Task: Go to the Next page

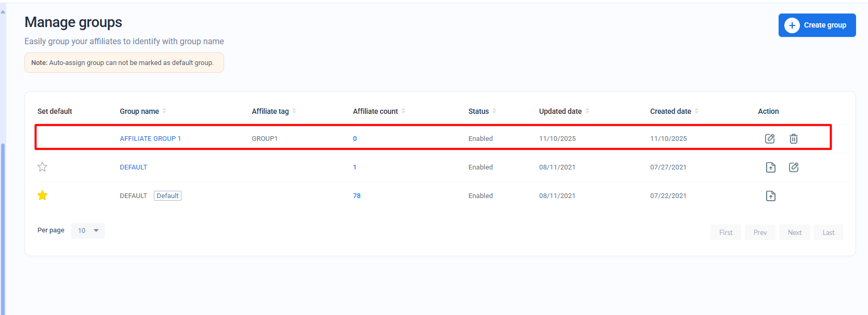Action: [794, 232]
